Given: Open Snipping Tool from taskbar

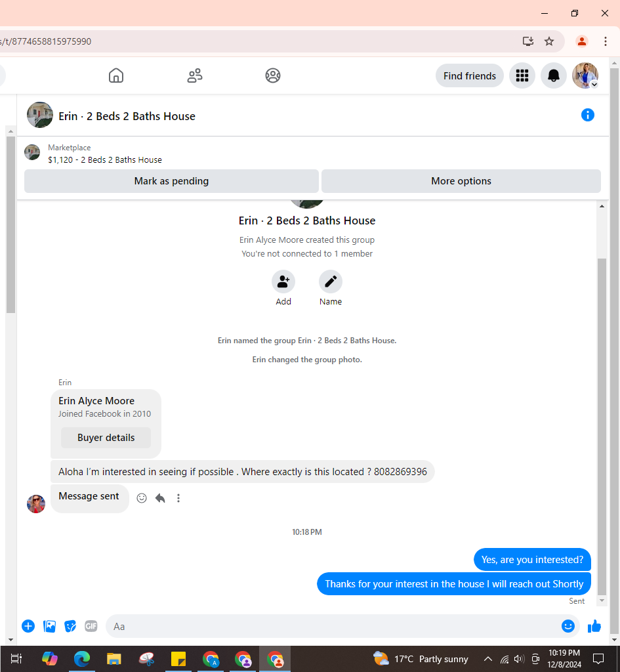Looking at the screenshot, I should 146,659.
